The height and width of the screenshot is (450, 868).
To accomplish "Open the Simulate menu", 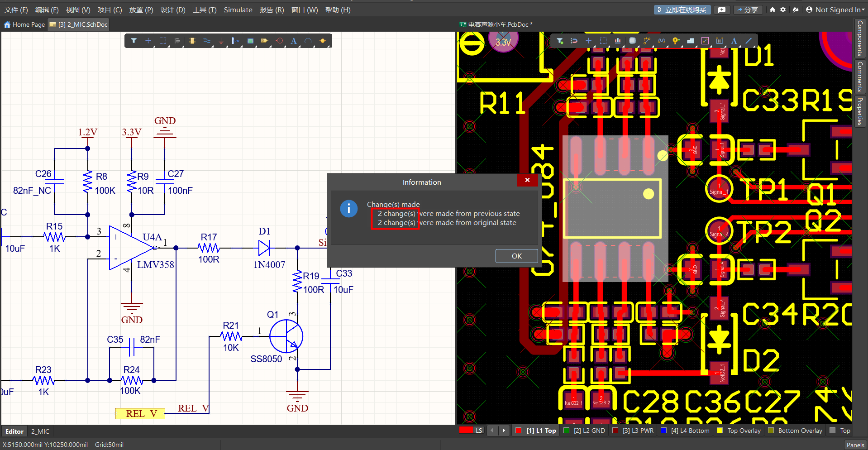I will pos(238,10).
